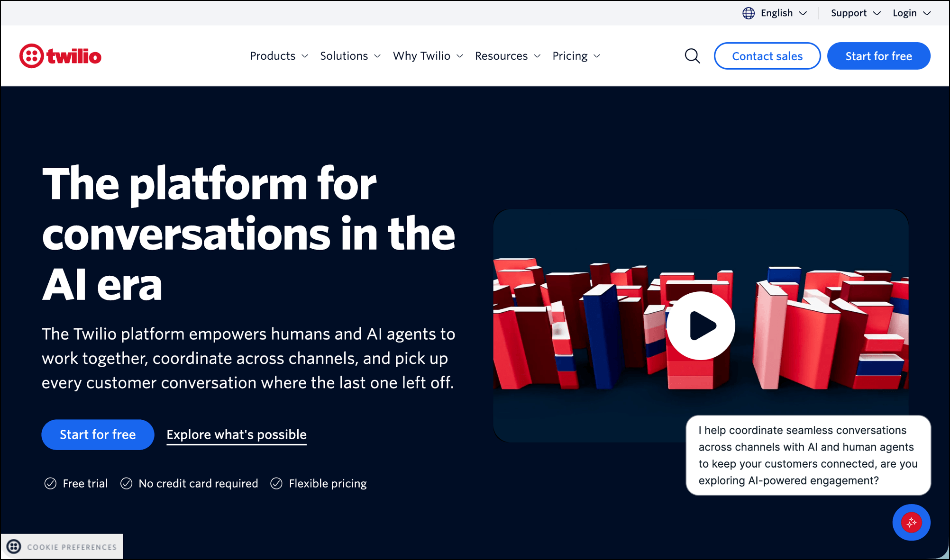Viewport: 950px width, 560px height.
Task: Expand the Solutions menu
Action: coord(350,56)
